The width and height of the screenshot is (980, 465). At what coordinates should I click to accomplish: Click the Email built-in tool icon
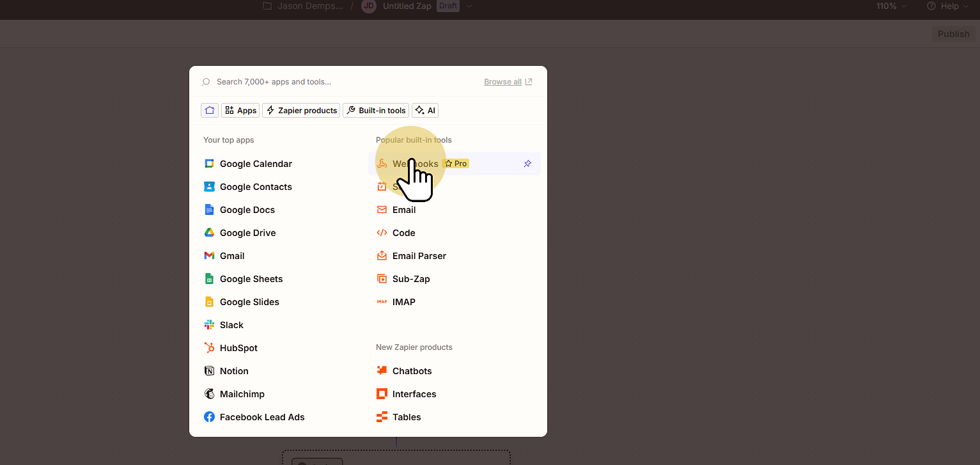(x=382, y=210)
